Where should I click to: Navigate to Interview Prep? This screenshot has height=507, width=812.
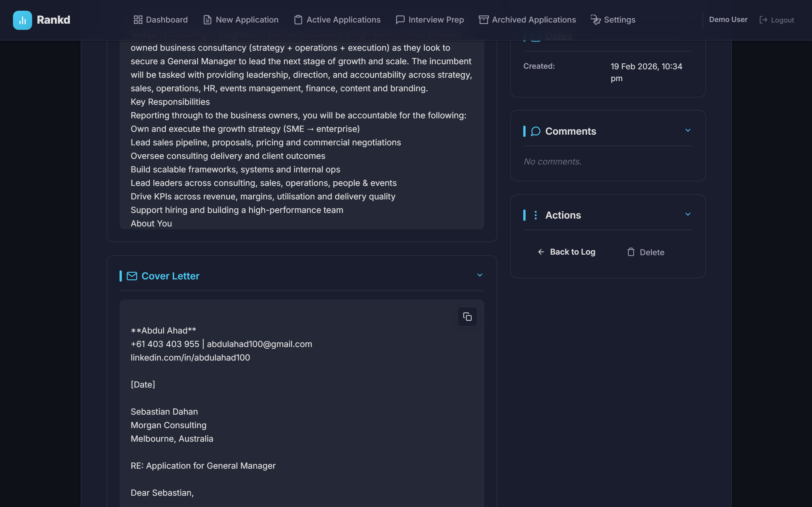click(x=430, y=20)
